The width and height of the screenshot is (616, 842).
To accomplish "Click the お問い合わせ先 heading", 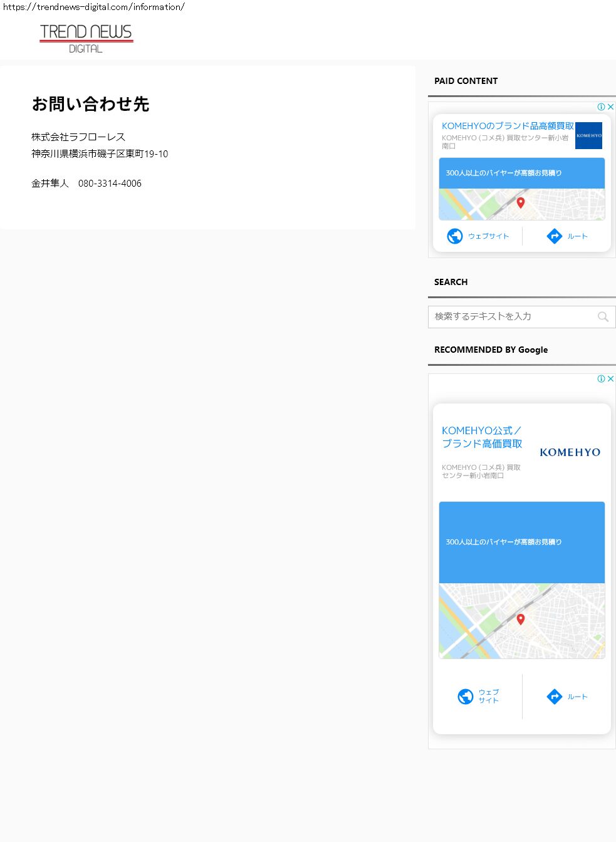I will coord(90,104).
